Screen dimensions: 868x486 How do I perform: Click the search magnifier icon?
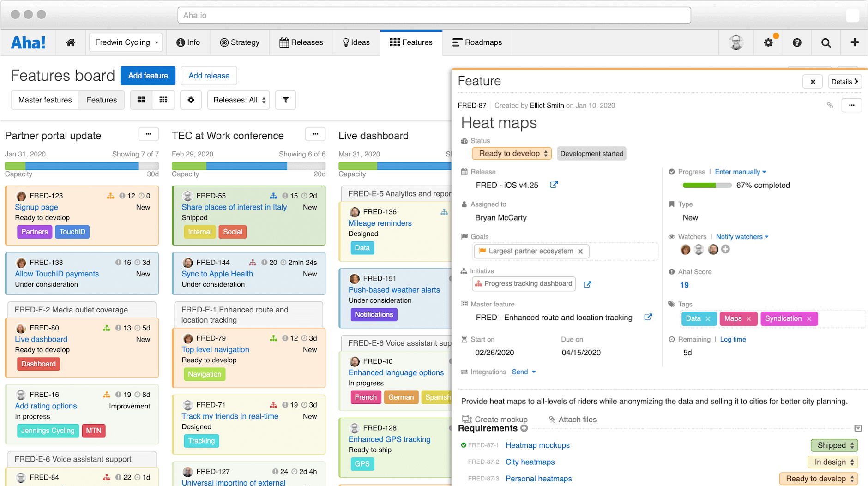826,42
